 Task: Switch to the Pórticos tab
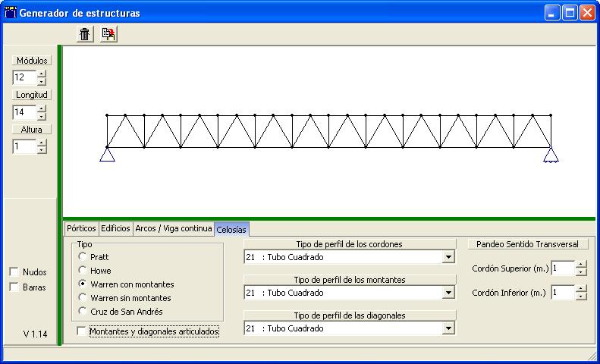pos(81,228)
